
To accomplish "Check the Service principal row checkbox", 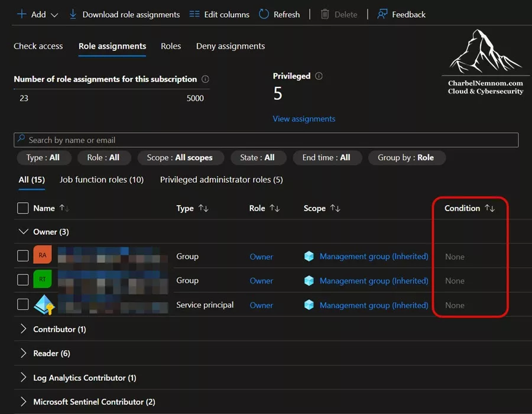I will 22,305.
